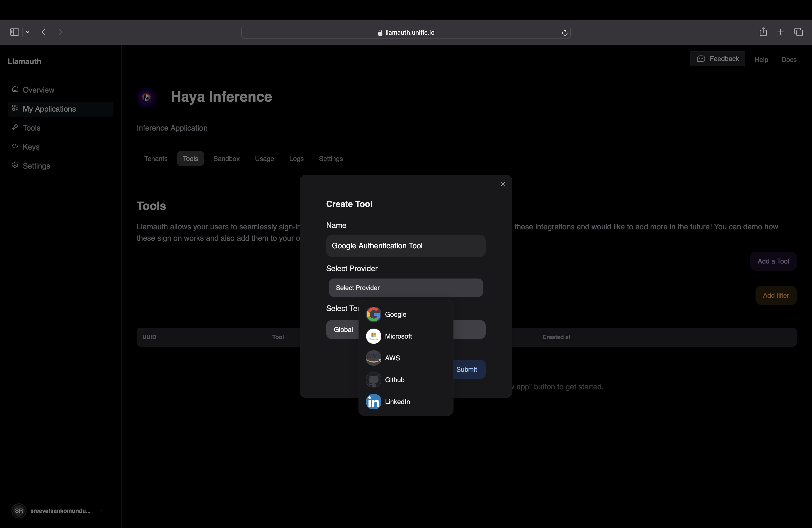
Task: Show Safari tab overview
Action: [798, 32]
